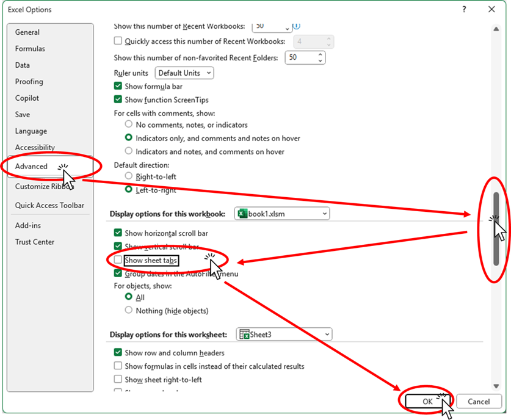Select All for objects shown

pyautogui.click(x=129, y=297)
